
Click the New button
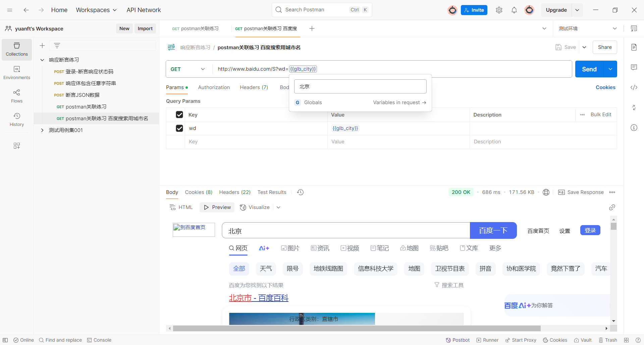click(x=124, y=28)
